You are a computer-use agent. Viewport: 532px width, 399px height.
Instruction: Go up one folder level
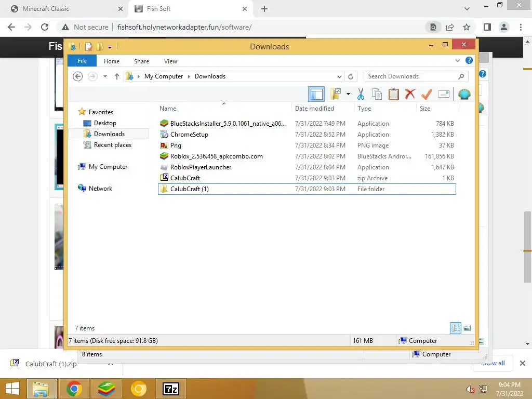tap(117, 76)
